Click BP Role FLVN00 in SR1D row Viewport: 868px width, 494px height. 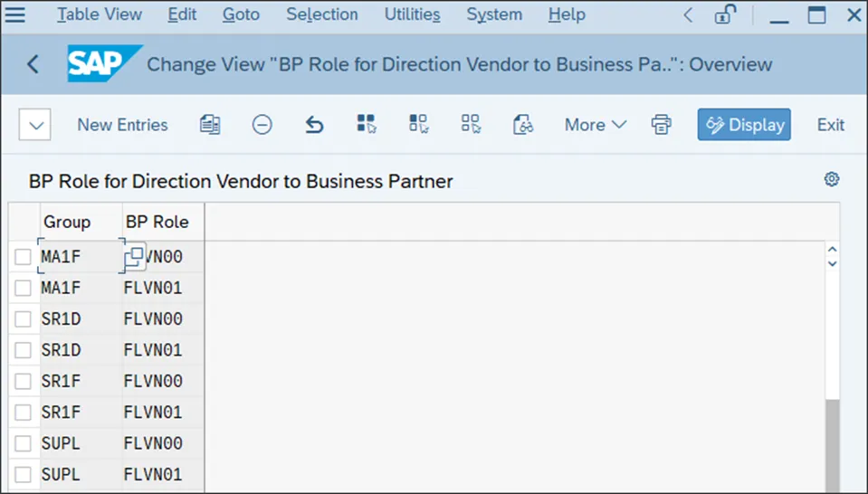(163, 318)
